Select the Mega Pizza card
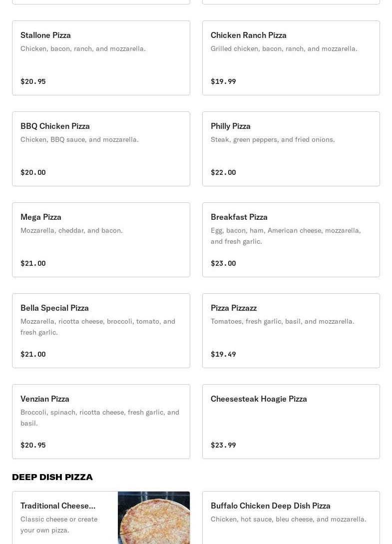 101,240
